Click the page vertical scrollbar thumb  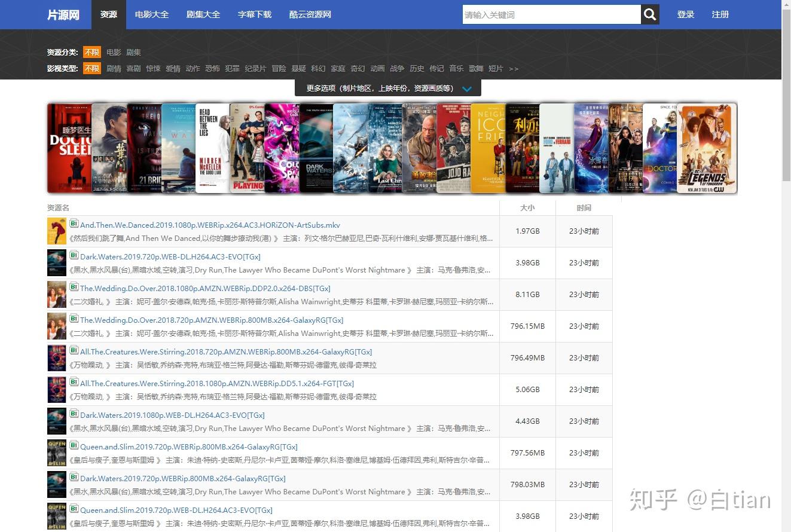click(786, 96)
